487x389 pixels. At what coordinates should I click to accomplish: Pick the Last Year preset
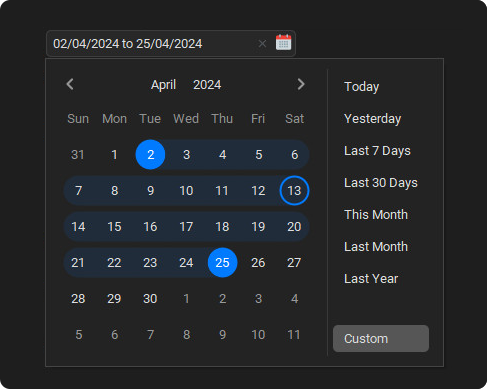point(371,279)
